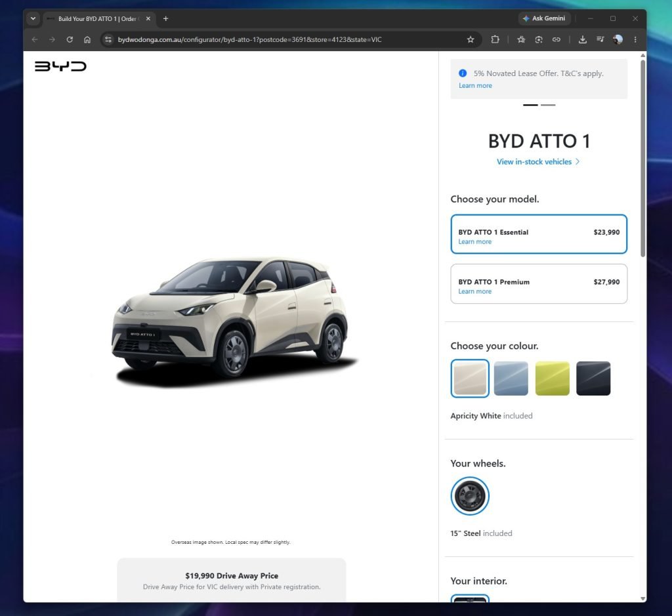Open the downloads icon in the toolbar
The image size is (672, 616).
(x=583, y=39)
